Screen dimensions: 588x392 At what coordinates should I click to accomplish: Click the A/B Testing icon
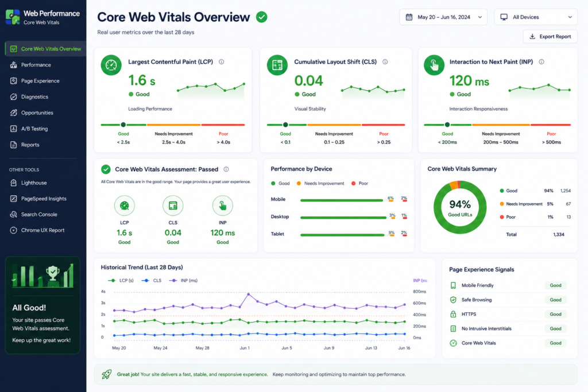[14, 129]
